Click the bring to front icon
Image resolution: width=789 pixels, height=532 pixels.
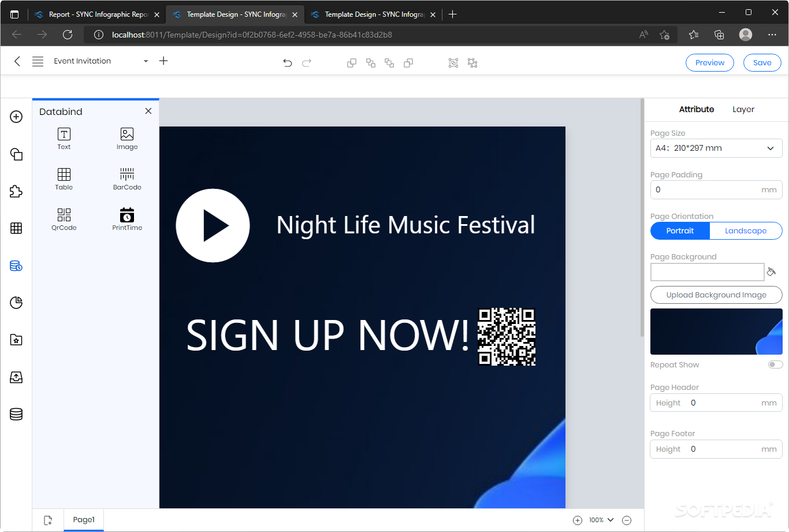[351, 63]
